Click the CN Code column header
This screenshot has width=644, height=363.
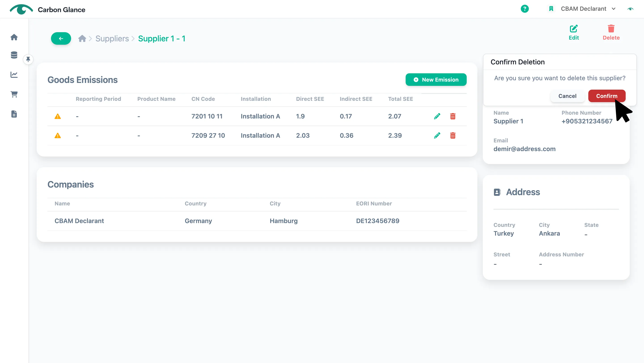(x=203, y=99)
